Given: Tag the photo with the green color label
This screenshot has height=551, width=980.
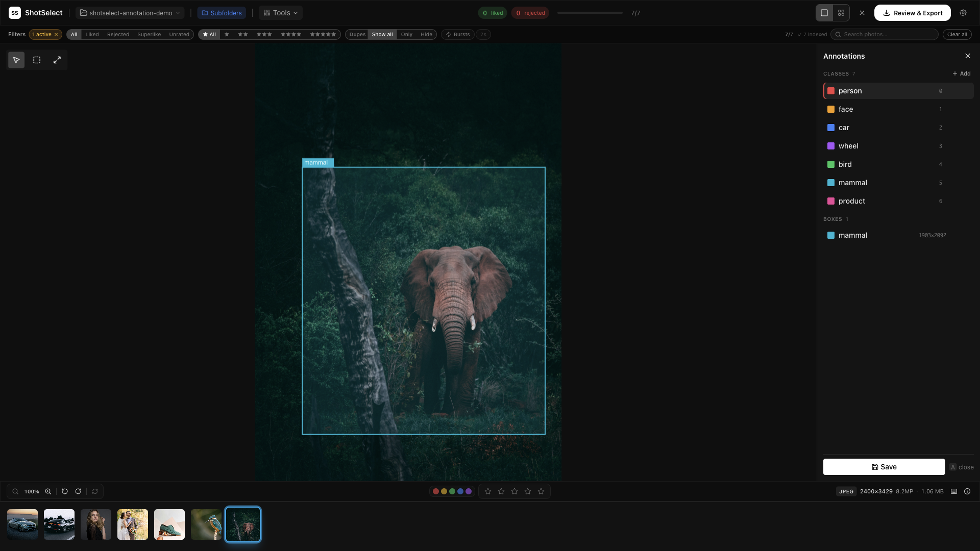Looking at the screenshot, I should click(x=452, y=491).
